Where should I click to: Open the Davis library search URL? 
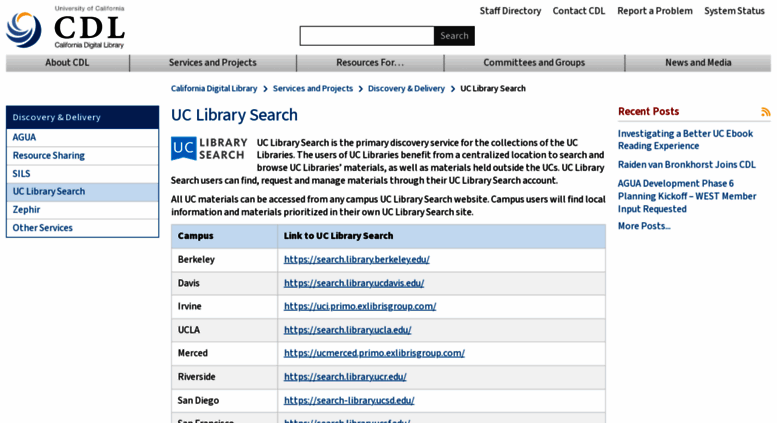click(x=354, y=283)
